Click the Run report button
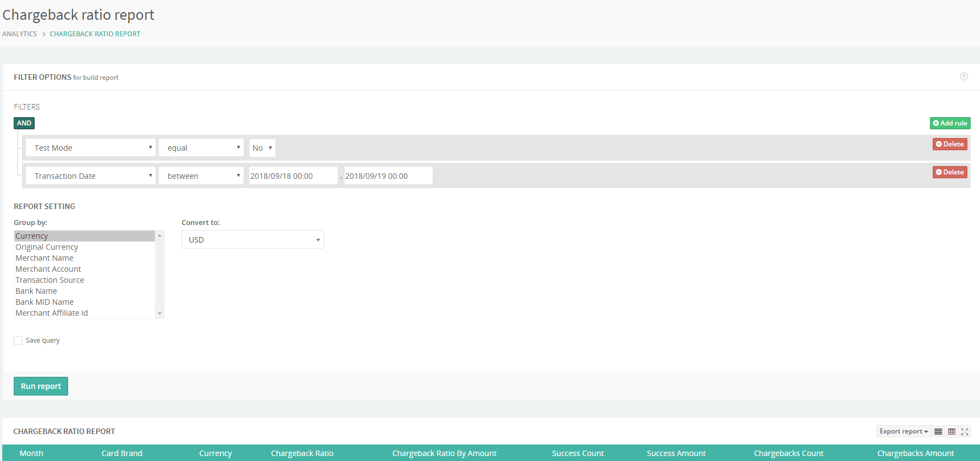 click(41, 386)
